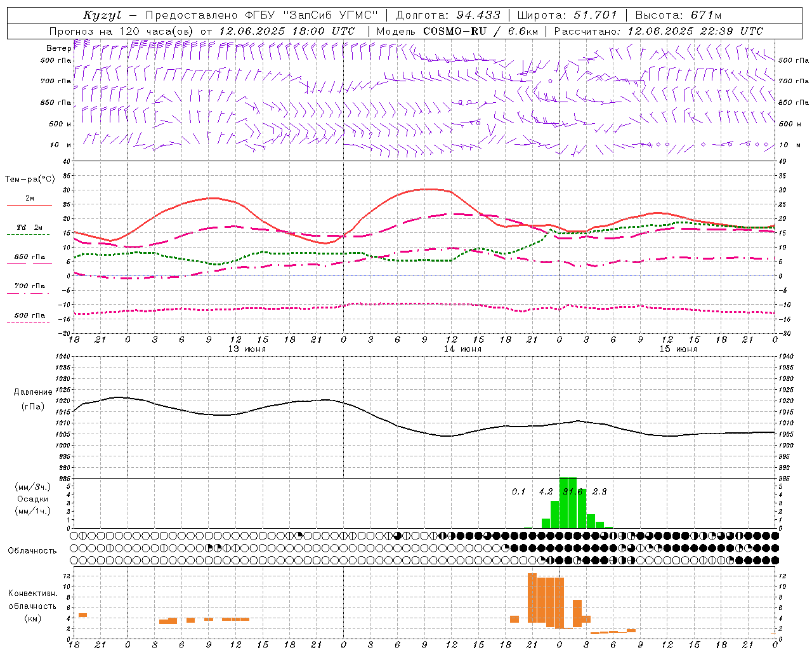Click the station name "Kyzyl" in title
The height and width of the screenshot is (650, 812).
(102, 15)
